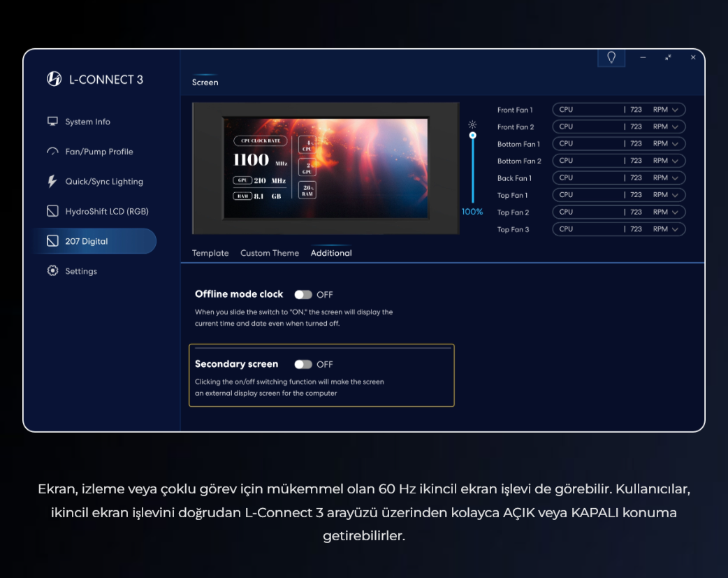Image resolution: width=728 pixels, height=578 pixels.
Task: Click the L-CONNECT 3 logo icon
Action: [x=54, y=79]
